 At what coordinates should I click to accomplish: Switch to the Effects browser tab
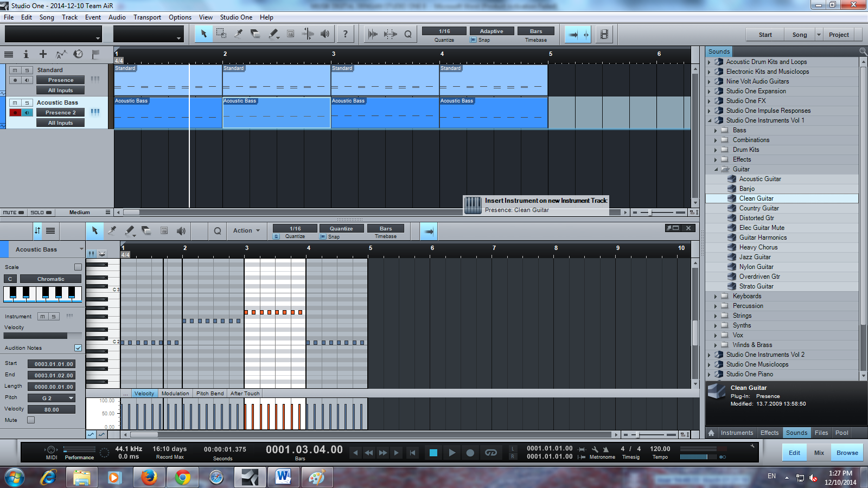[769, 433]
